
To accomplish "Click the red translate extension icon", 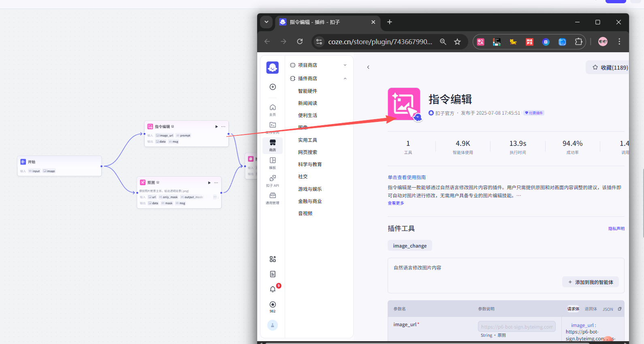I will 481,42.
